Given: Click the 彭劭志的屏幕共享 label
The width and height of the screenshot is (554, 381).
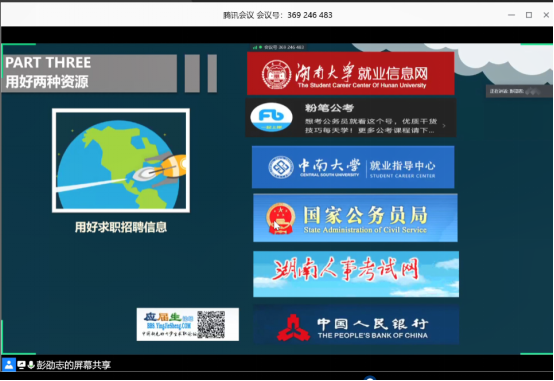Looking at the screenshot, I should [x=73, y=365].
